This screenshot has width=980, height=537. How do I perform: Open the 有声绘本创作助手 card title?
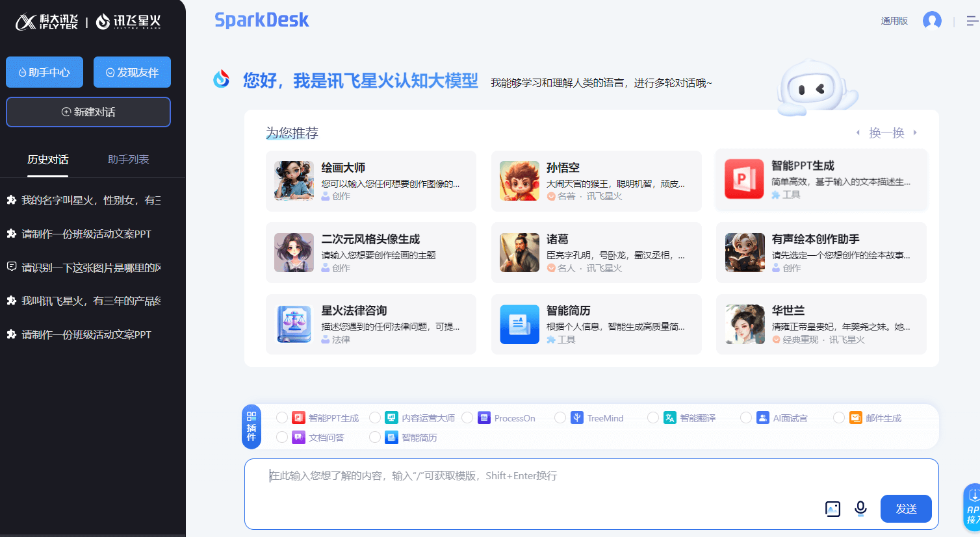point(816,239)
